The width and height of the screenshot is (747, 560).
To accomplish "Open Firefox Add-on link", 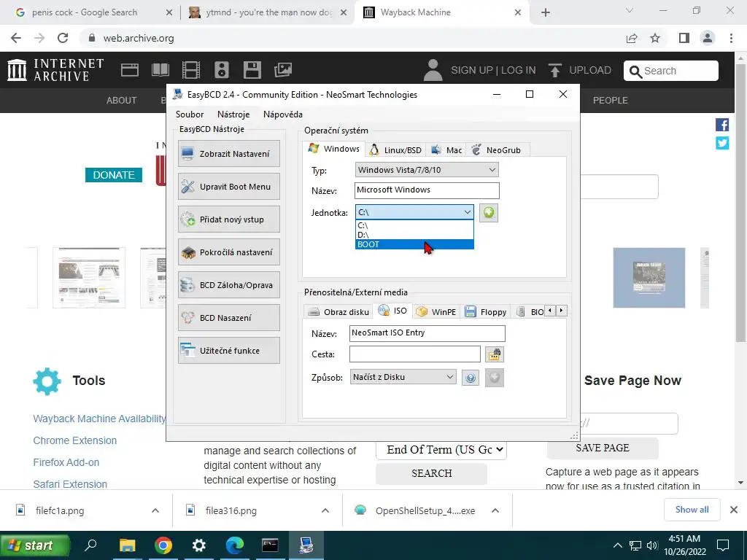I will coord(66,462).
